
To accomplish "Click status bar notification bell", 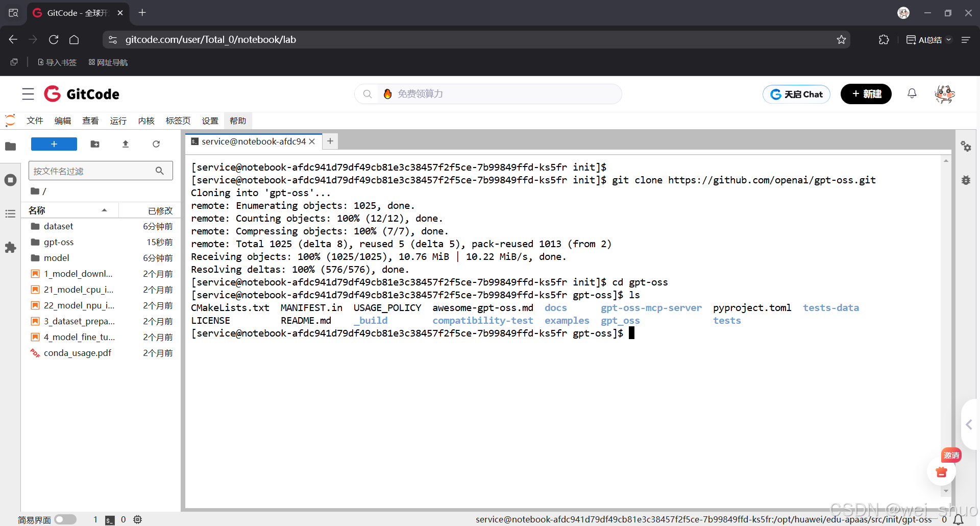I will coord(959,519).
